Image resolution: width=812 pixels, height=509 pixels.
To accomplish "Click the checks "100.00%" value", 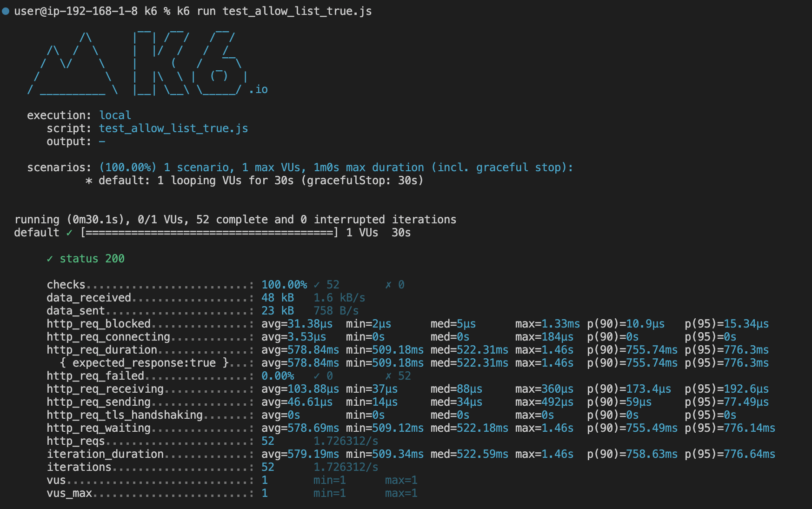I will pyautogui.click(x=284, y=285).
